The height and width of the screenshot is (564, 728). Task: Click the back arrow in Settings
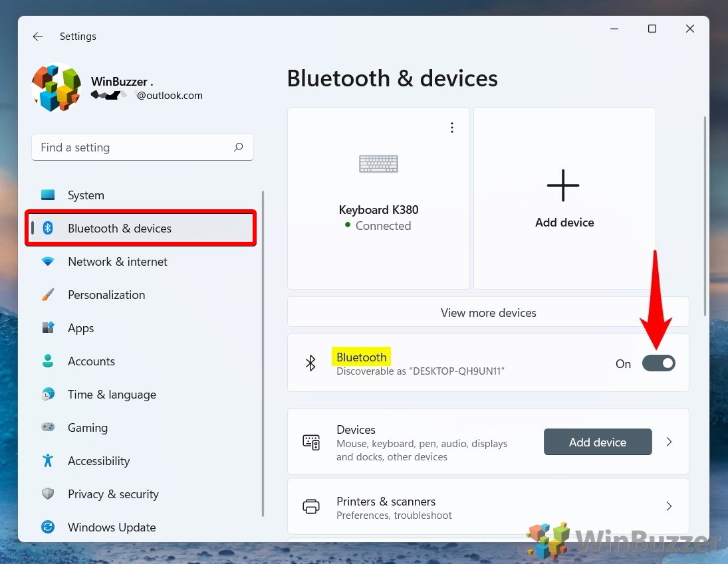point(38,37)
